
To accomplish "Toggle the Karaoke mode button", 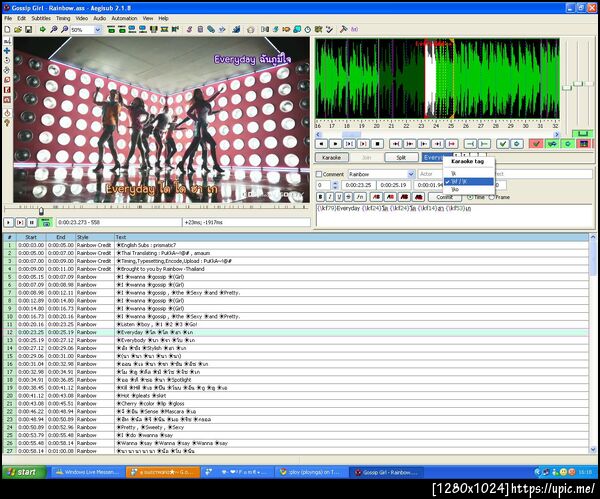I will [331, 157].
